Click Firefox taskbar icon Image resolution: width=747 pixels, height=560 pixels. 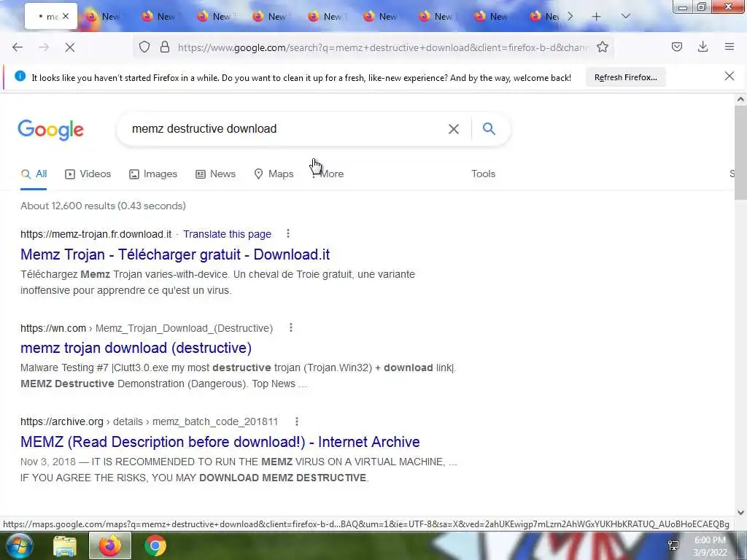(110, 546)
